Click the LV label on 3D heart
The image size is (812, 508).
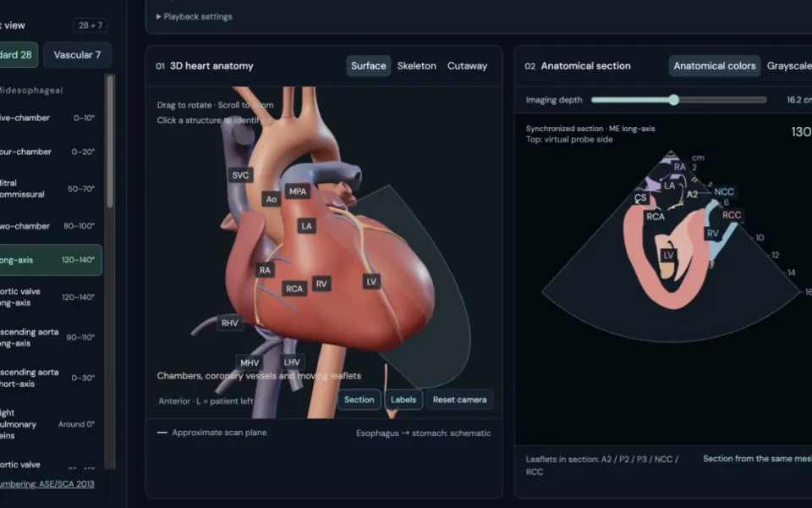coord(371,281)
